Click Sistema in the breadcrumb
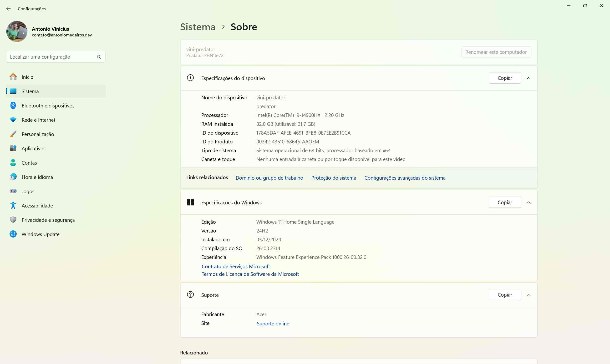Screen dimensions: 610x364 (198, 27)
